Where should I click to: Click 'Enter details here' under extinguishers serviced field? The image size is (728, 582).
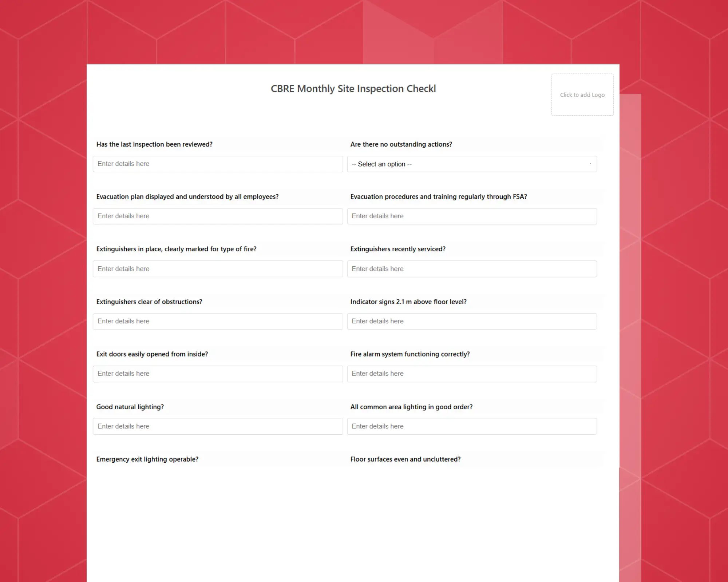point(472,268)
